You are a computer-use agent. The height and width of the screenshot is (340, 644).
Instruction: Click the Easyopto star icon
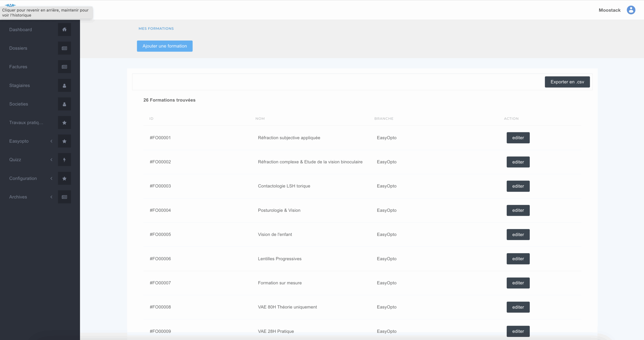point(64,141)
